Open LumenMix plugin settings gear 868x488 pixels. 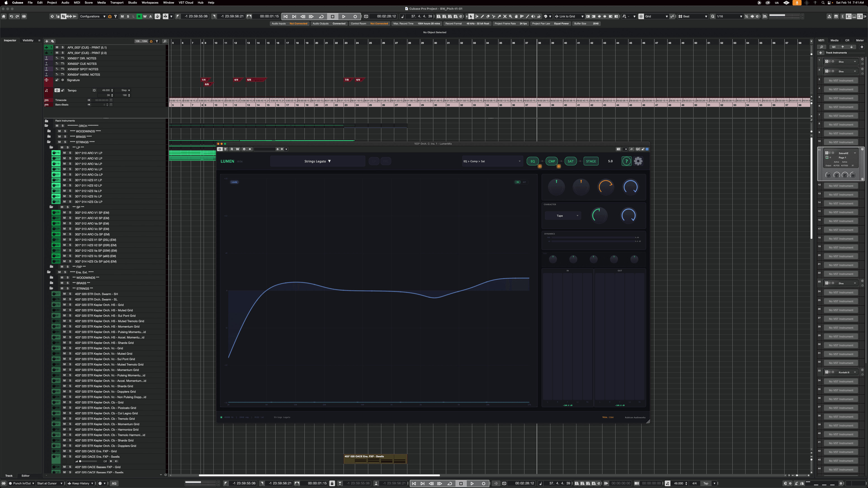click(638, 161)
